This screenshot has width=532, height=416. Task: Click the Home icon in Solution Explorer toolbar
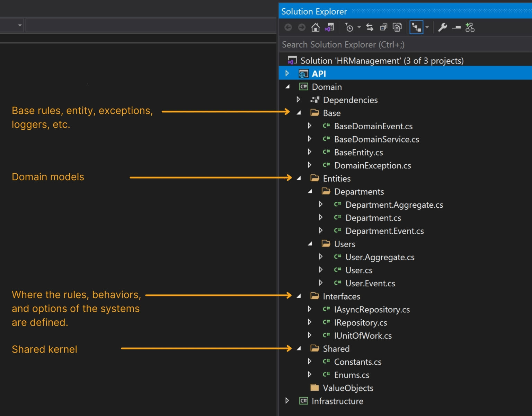tap(316, 27)
